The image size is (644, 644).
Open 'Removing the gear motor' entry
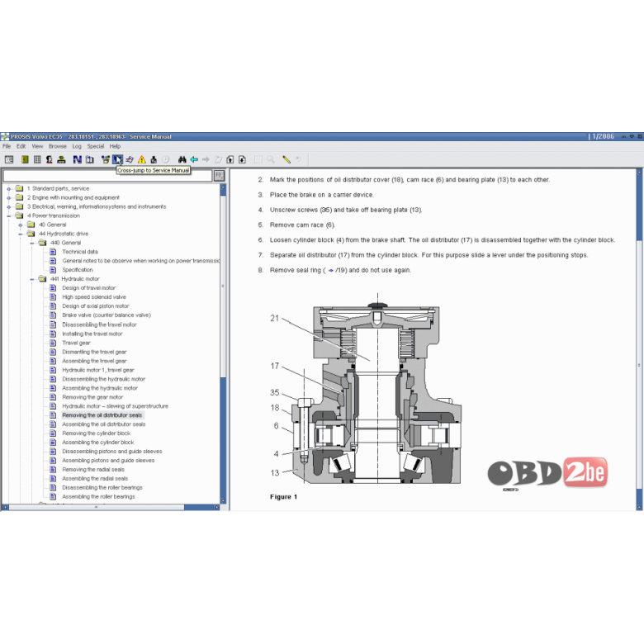tap(92, 397)
